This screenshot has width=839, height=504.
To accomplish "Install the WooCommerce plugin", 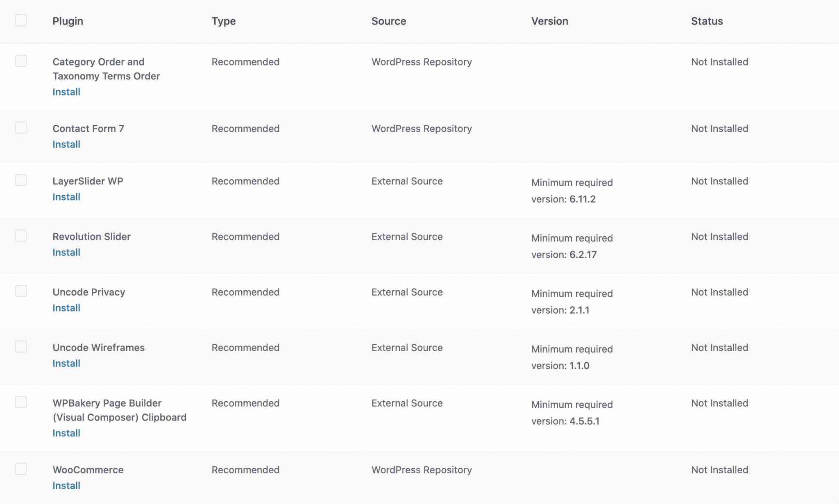I will [x=66, y=485].
